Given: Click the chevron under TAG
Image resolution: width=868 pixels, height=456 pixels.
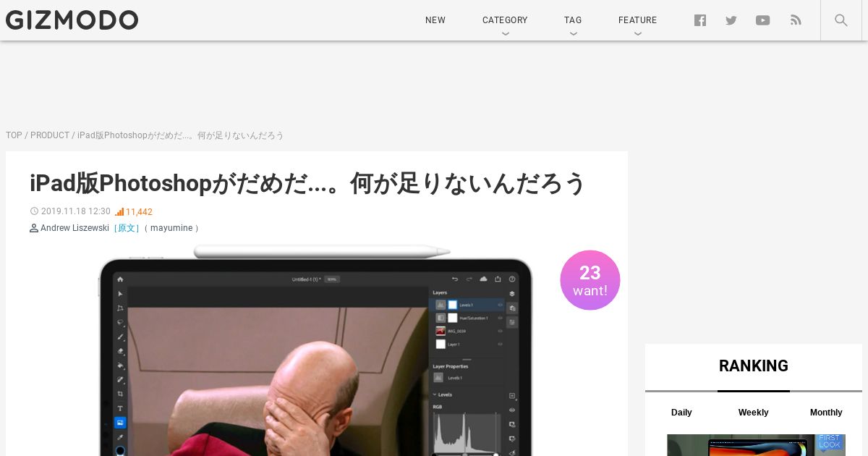Looking at the screenshot, I should pos(573,33).
